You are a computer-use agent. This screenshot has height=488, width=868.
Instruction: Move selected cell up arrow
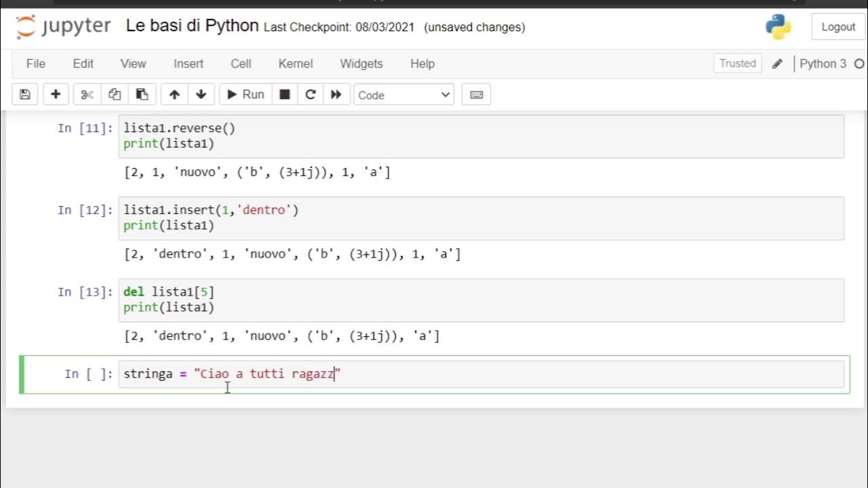click(174, 95)
